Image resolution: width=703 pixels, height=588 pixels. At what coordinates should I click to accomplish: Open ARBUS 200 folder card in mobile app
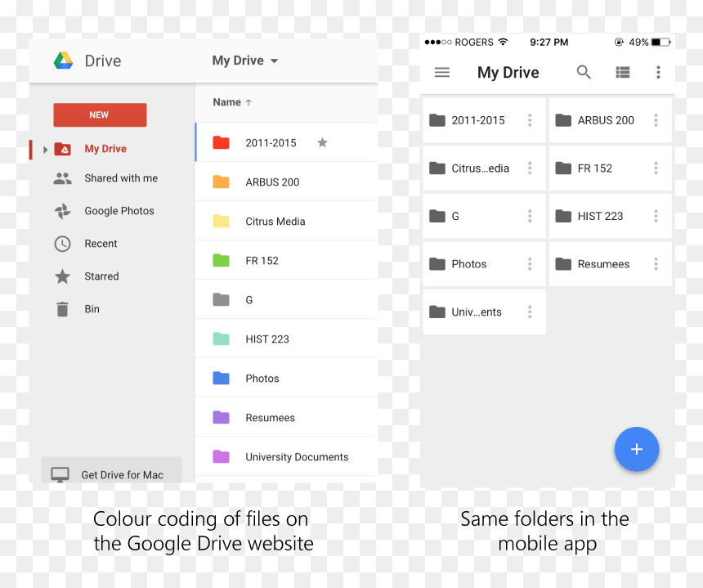click(x=610, y=120)
